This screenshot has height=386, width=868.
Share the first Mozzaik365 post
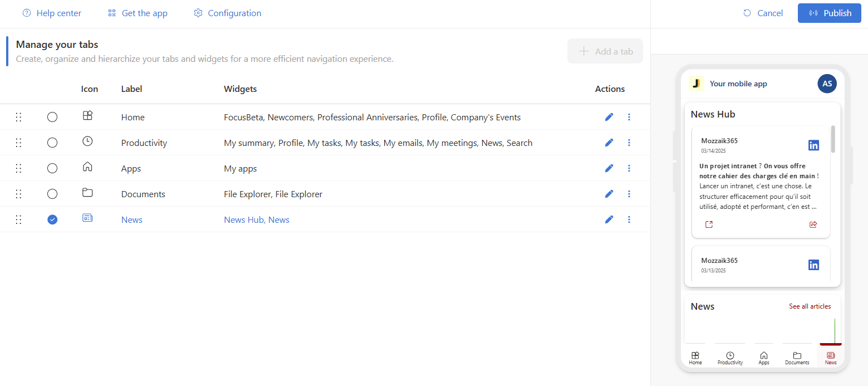click(x=813, y=224)
